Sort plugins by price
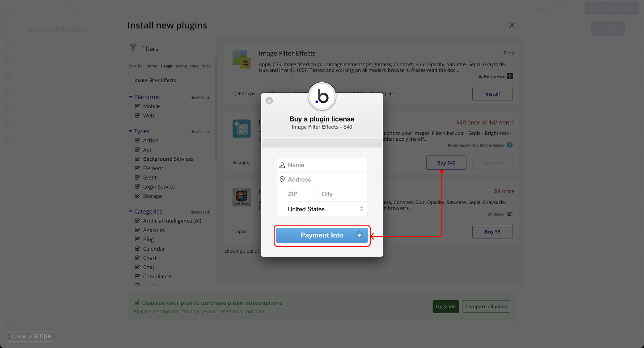 tap(206, 66)
